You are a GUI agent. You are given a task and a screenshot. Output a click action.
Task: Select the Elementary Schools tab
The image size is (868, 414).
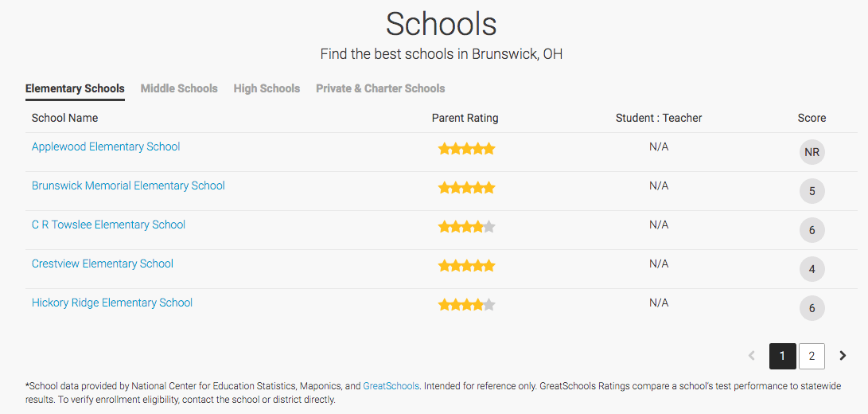(x=75, y=88)
